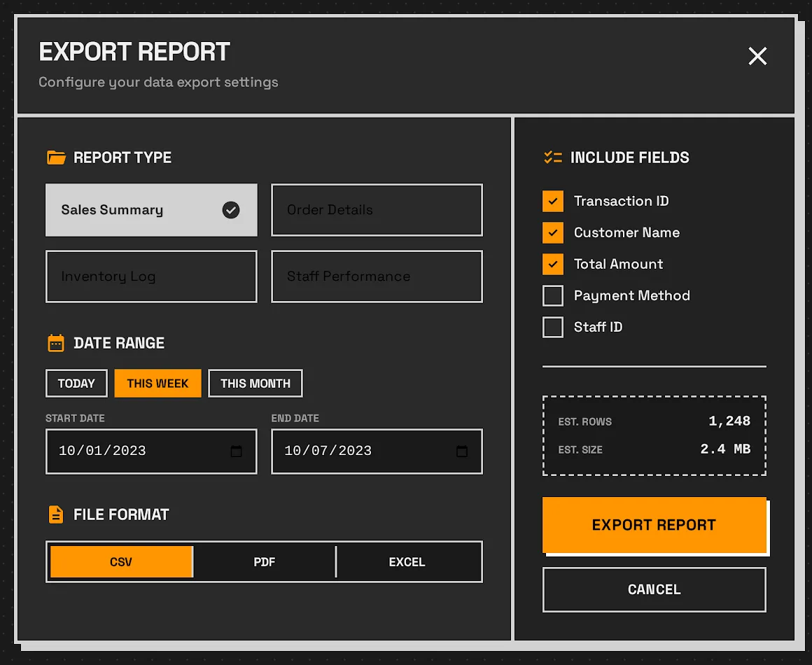Click the Export Report dialog title

pyautogui.click(x=134, y=52)
